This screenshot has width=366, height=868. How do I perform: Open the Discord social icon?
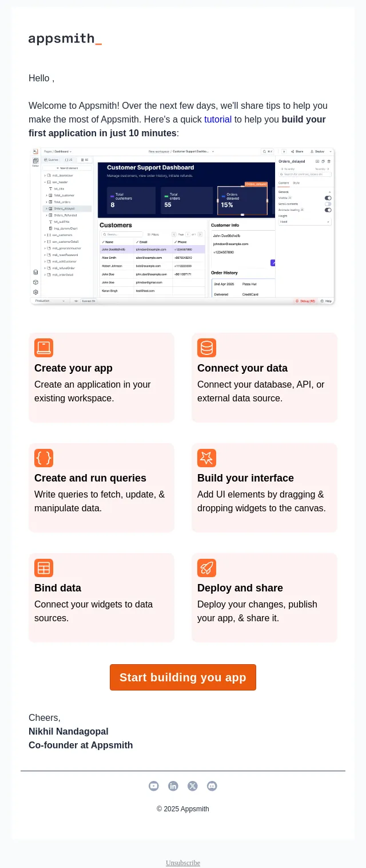pyautogui.click(x=212, y=786)
